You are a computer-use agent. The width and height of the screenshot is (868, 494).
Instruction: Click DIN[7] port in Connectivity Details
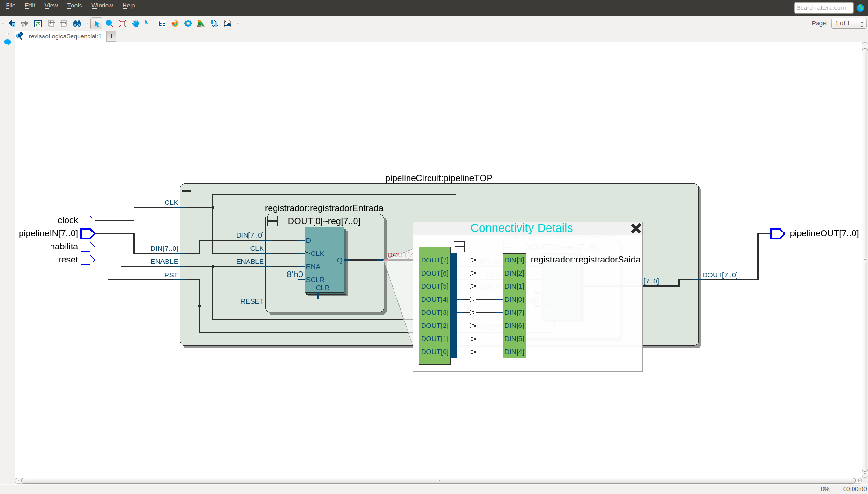pyautogui.click(x=514, y=312)
